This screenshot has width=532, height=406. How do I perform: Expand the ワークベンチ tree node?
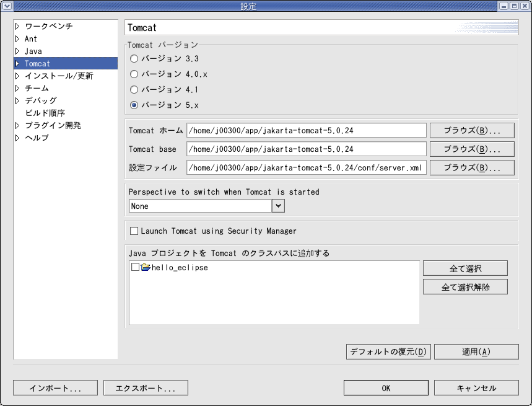point(17,26)
